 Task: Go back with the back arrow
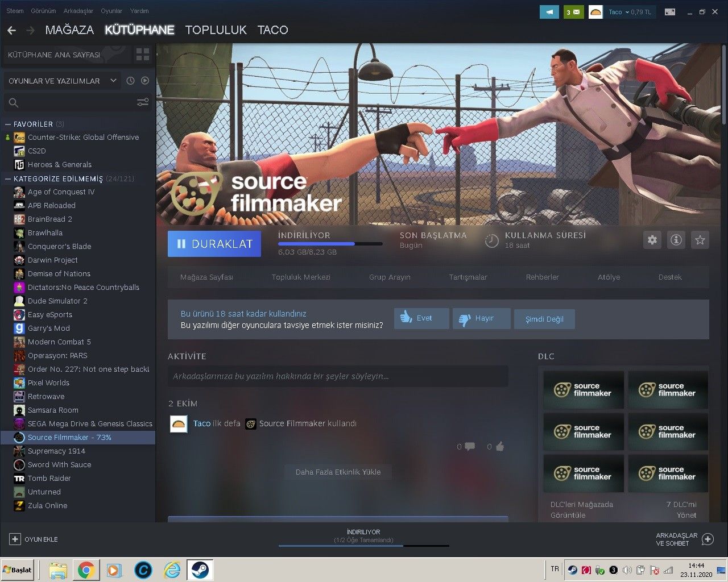[11, 30]
